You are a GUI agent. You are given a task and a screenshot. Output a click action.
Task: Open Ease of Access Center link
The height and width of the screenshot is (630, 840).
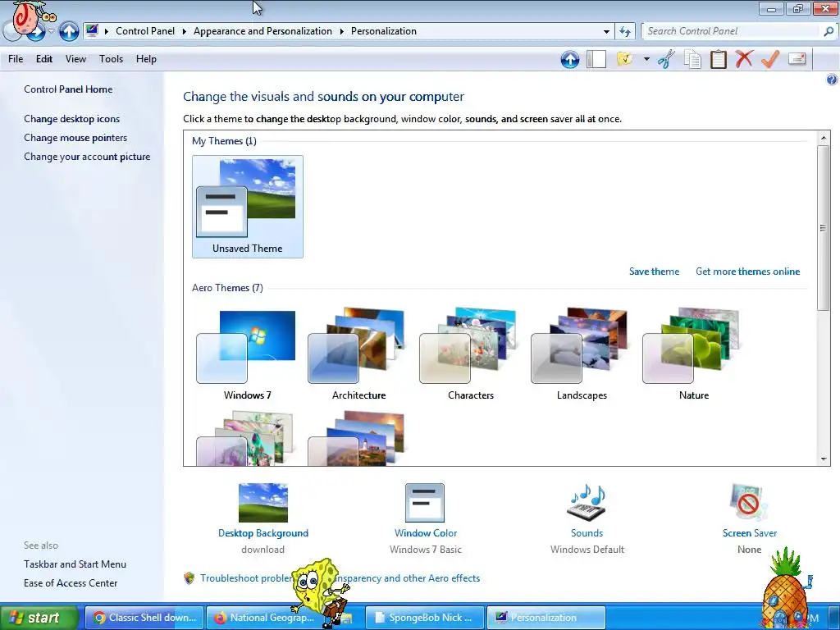[71, 583]
